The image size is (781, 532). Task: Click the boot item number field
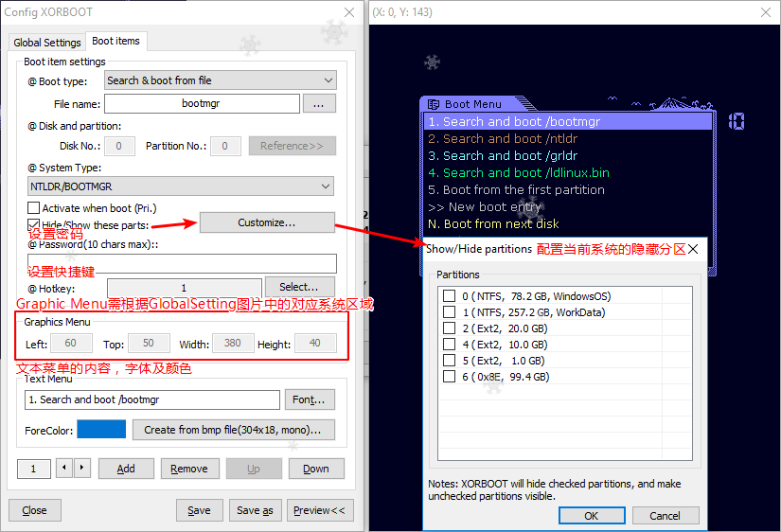(34, 469)
